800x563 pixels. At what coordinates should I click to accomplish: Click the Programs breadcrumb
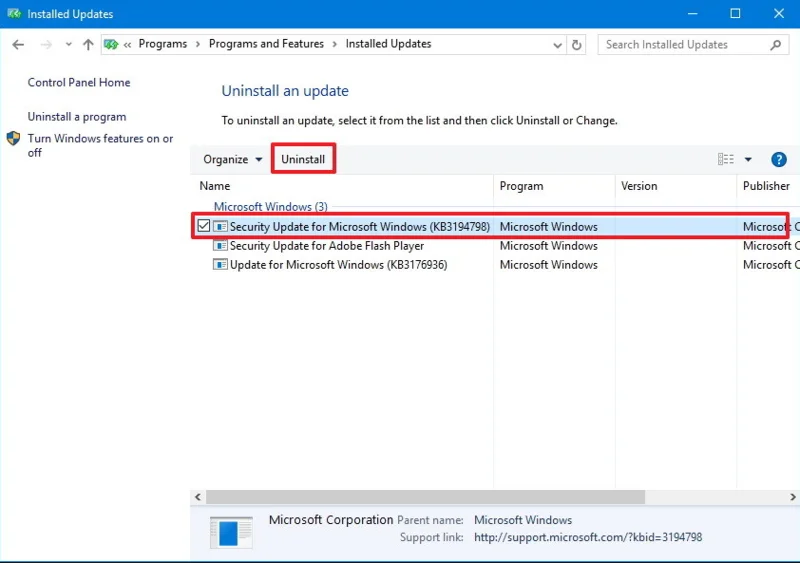click(x=163, y=44)
